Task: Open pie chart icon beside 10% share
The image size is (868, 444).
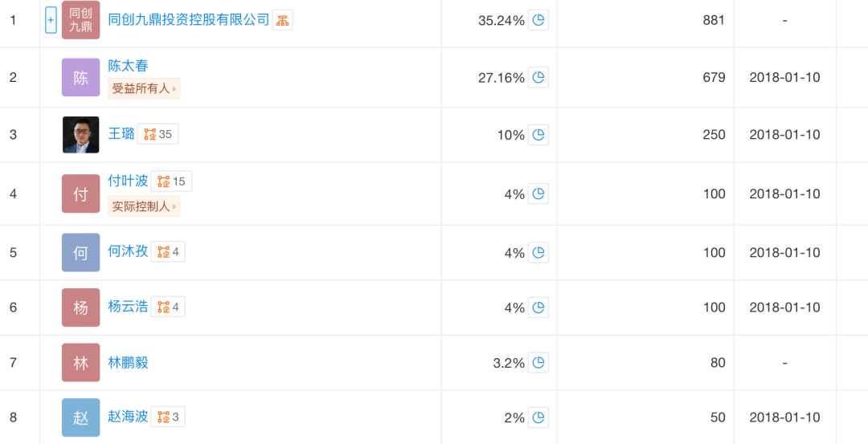Action: (x=538, y=135)
